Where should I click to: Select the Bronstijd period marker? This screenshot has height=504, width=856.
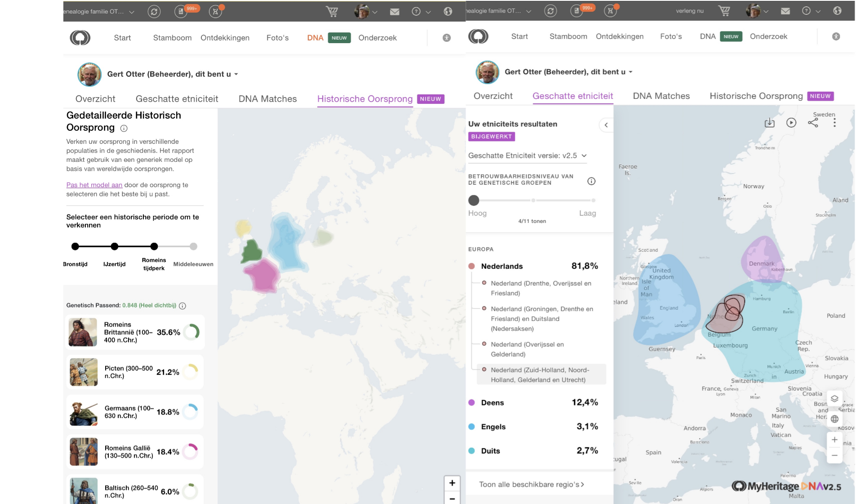pyautogui.click(x=75, y=246)
